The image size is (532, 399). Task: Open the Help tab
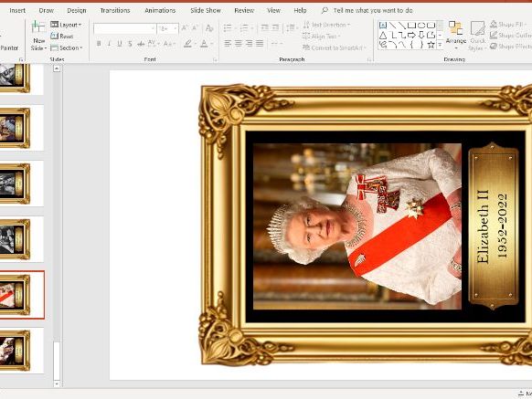pyautogui.click(x=300, y=11)
